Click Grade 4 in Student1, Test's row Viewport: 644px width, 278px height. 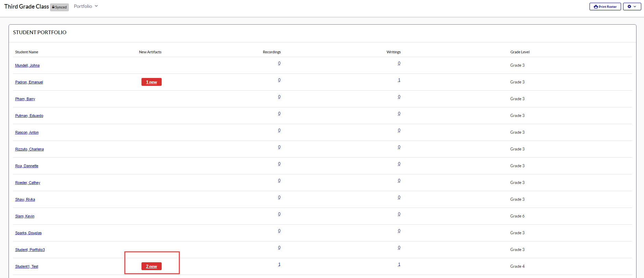(x=517, y=266)
